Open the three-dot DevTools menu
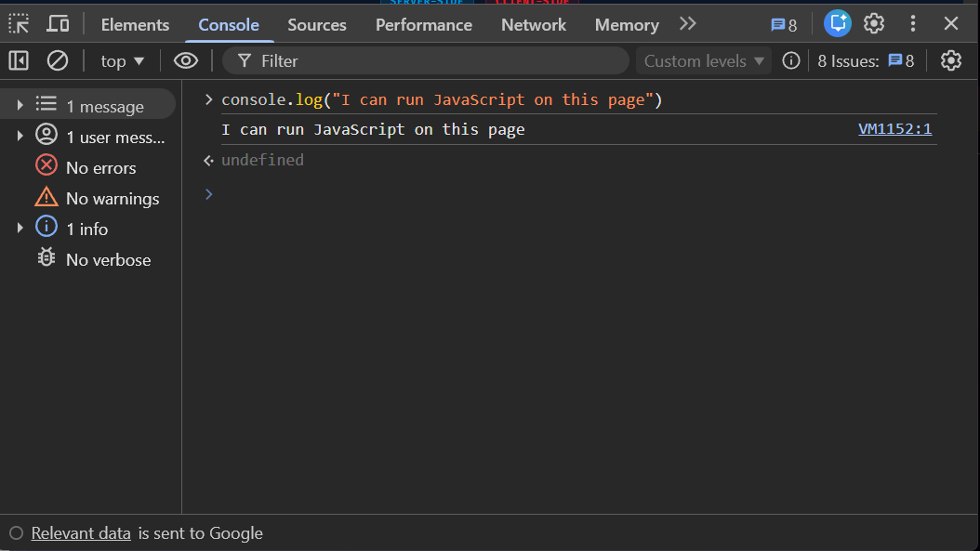Screen dimensions: 980x551 [x=913, y=23]
